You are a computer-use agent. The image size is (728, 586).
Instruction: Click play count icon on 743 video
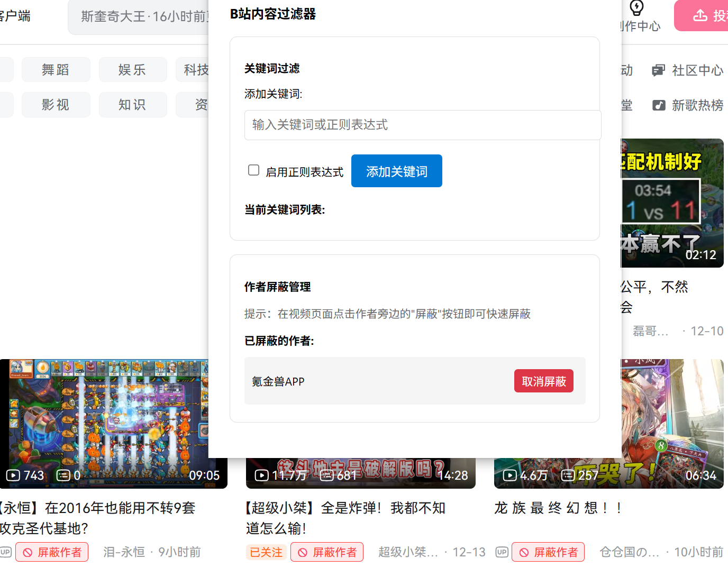[x=13, y=475]
